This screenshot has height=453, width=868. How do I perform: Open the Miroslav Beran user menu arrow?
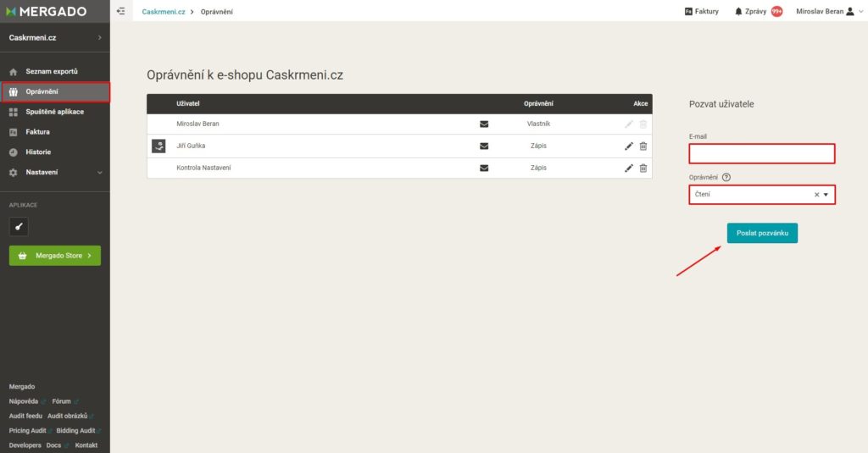[861, 11]
